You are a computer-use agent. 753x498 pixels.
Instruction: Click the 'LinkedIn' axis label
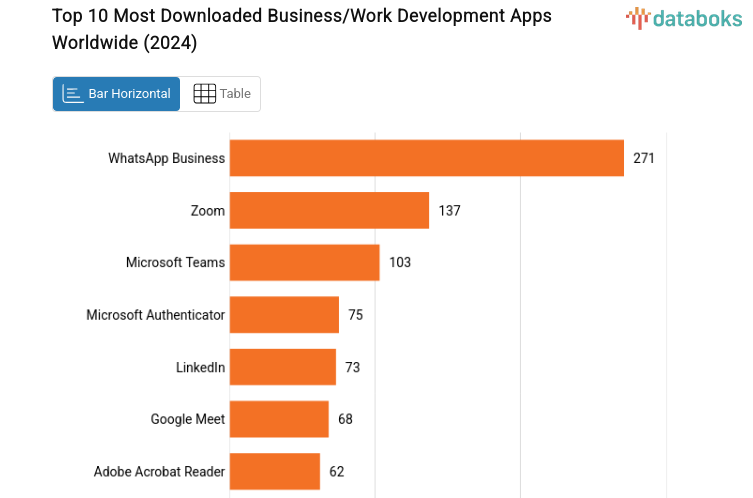click(x=200, y=367)
